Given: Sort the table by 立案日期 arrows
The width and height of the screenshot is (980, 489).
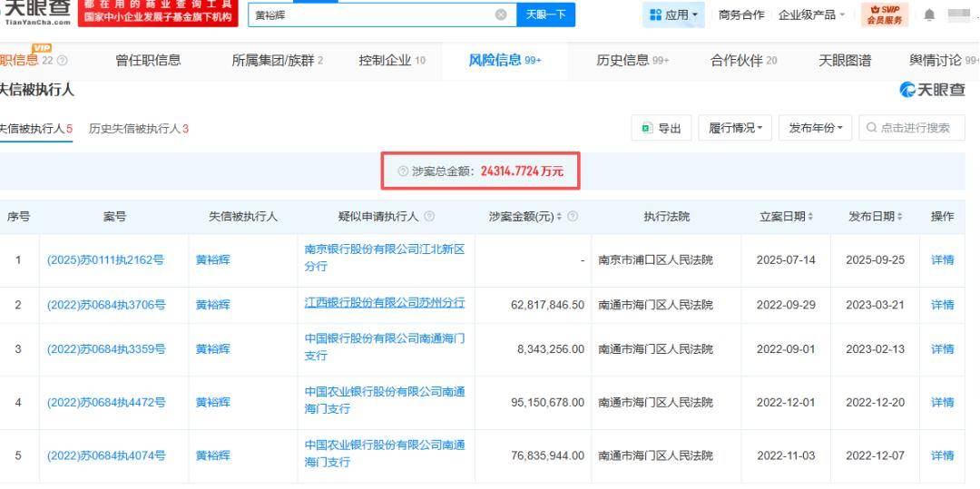Looking at the screenshot, I should click(810, 217).
